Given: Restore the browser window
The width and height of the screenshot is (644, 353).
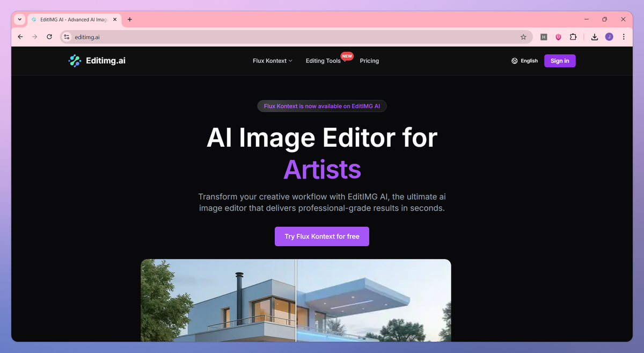Looking at the screenshot, I should click(x=604, y=19).
